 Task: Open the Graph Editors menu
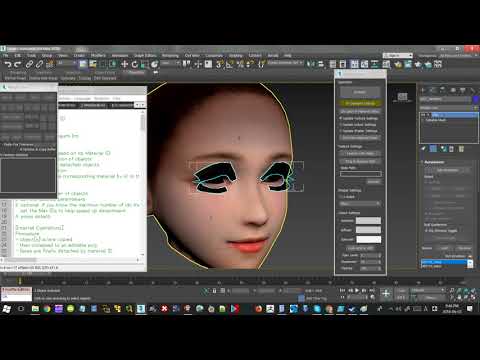145,55
